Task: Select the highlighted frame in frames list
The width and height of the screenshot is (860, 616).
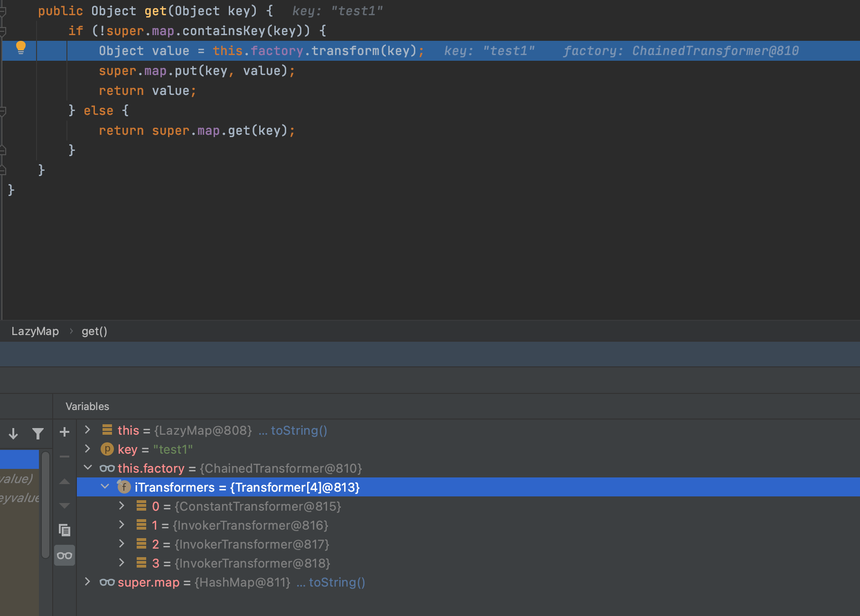Action: 19,459
